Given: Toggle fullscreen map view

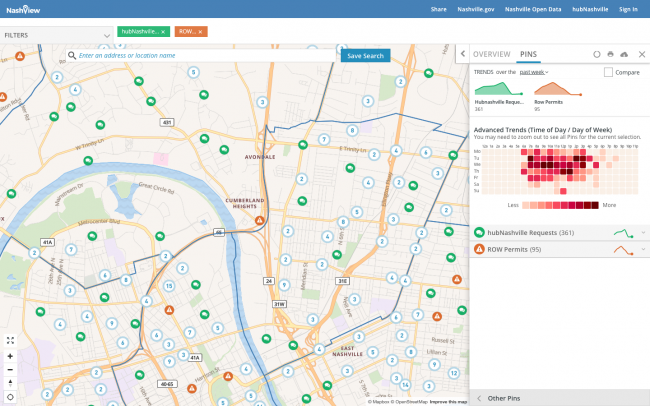Looking at the screenshot, I should click(10, 340).
